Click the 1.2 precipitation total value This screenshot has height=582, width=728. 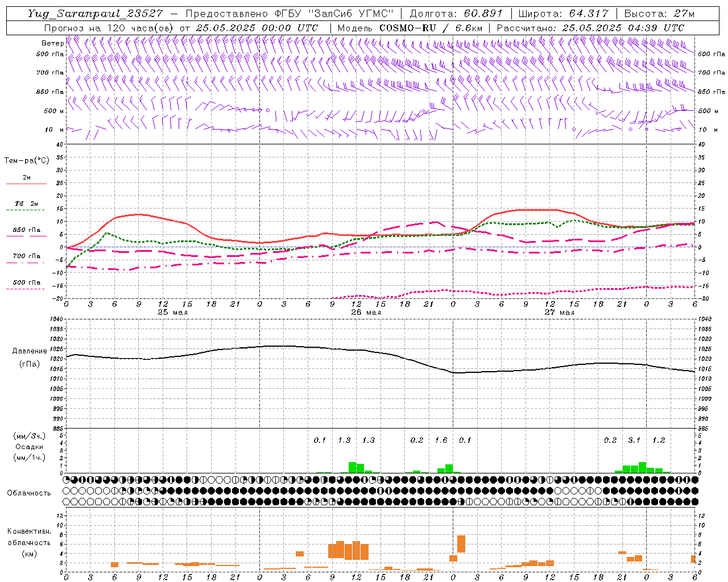658,440
